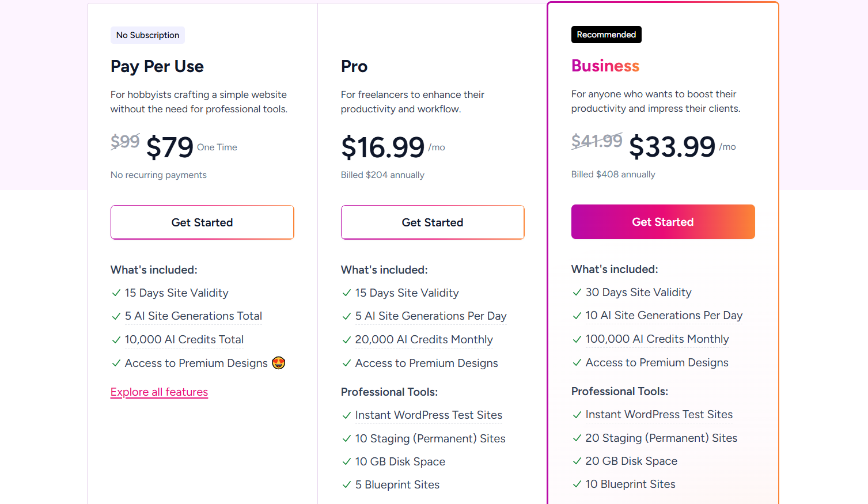Viewport: 868px width, 504px height.
Task: Click checkmark next to 30 Days Site Validity
Action: 577,293
